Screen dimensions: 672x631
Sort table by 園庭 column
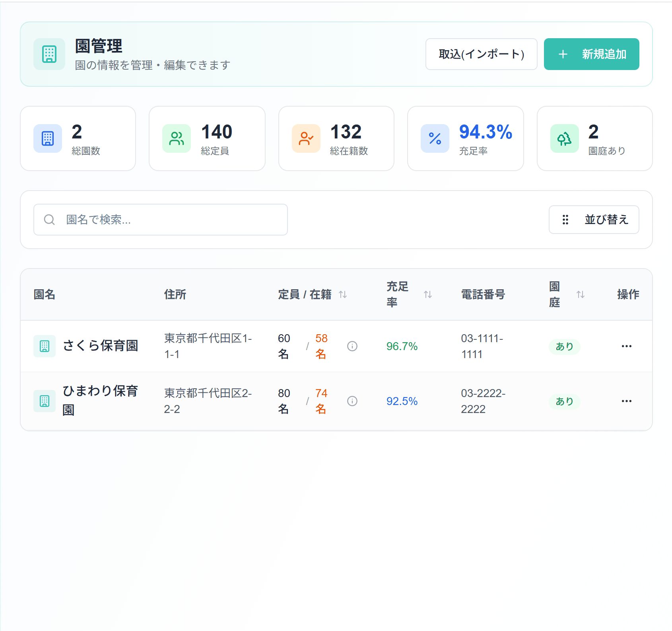tap(581, 294)
